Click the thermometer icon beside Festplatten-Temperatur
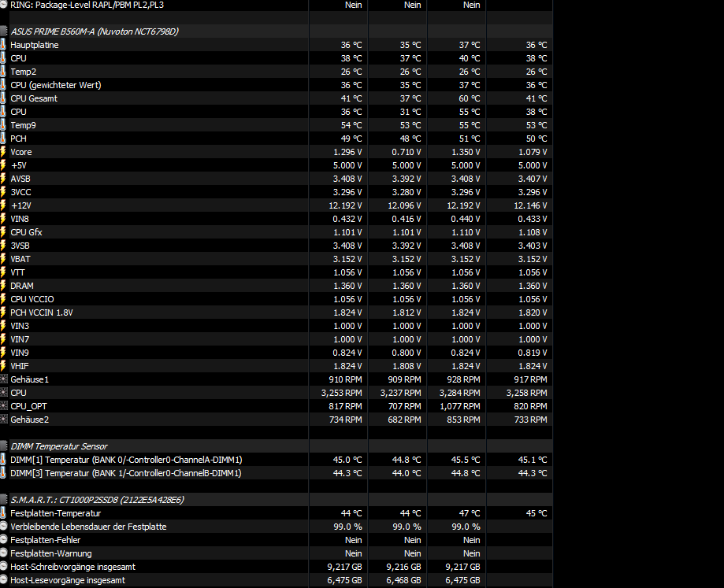The width and height of the screenshot is (724, 588). pos(3,513)
